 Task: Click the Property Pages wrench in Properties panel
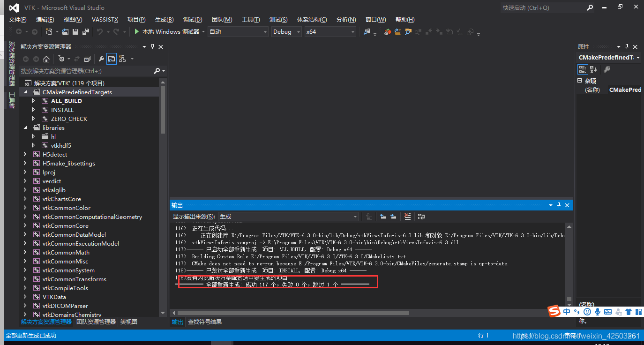point(607,69)
